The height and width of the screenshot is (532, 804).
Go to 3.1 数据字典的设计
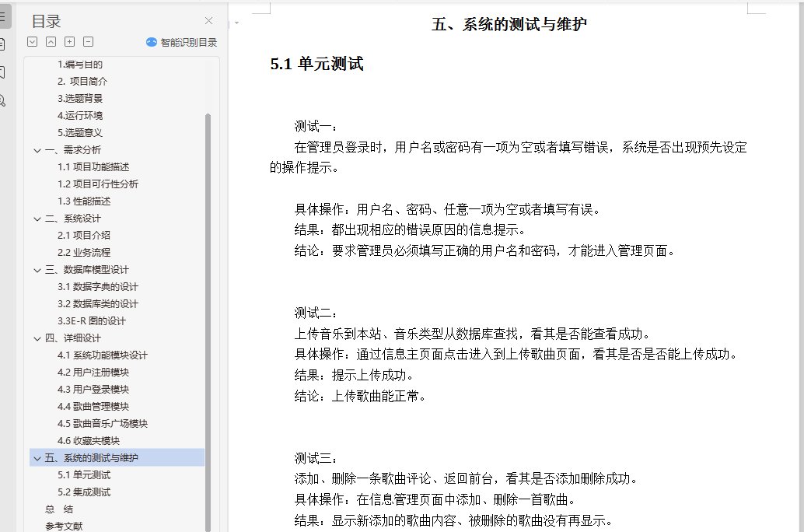[x=98, y=287]
